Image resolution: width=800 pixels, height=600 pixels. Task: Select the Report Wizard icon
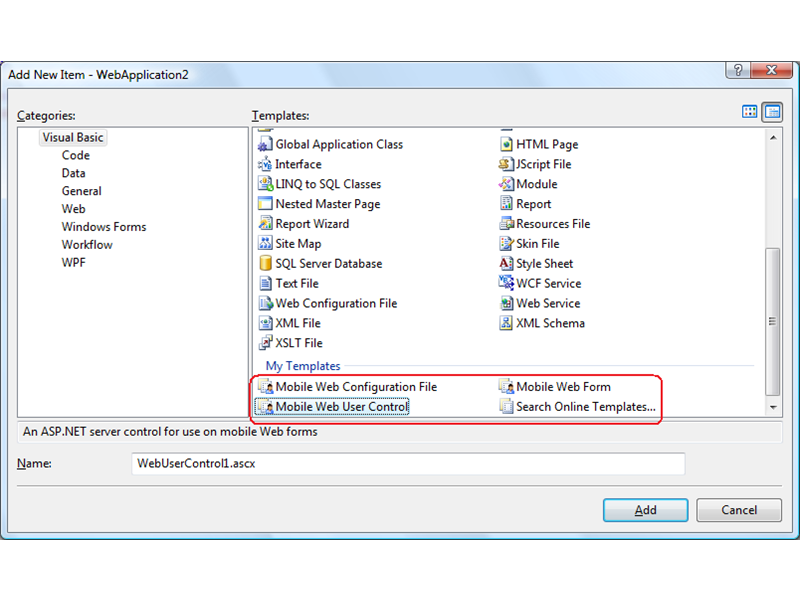(x=265, y=224)
